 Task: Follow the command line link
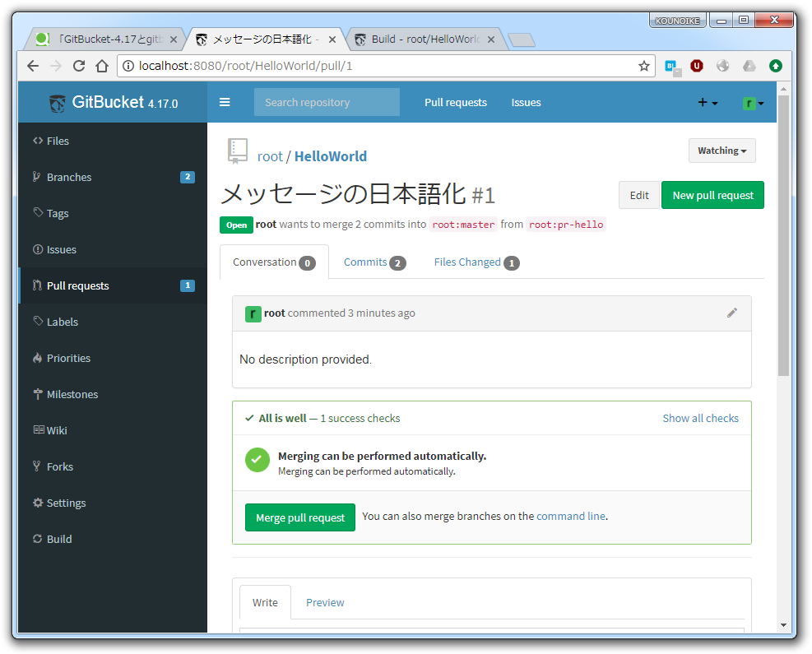click(570, 516)
